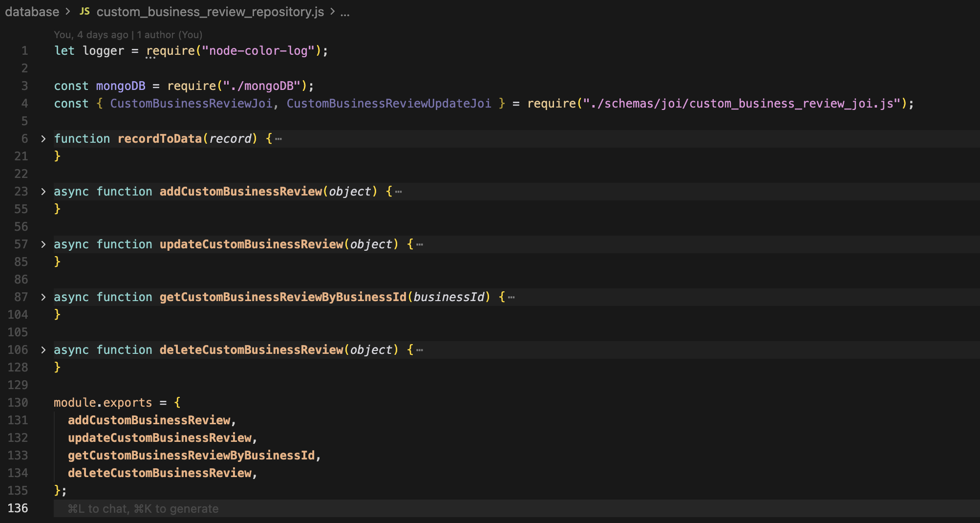Click the collapsed-code ellipsis on the deleteCustomBusinessReview line
Image resolution: width=980 pixels, height=523 pixels.
point(420,350)
